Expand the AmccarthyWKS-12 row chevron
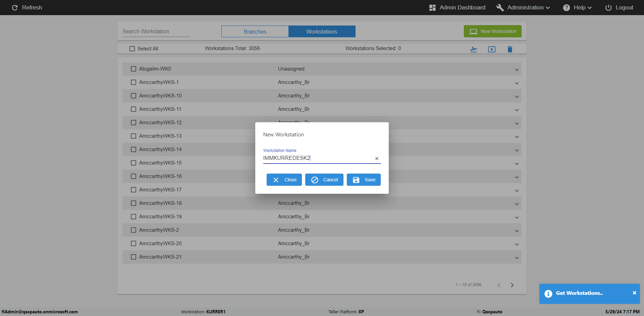This screenshot has width=644, height=316. tap(517, 124)
